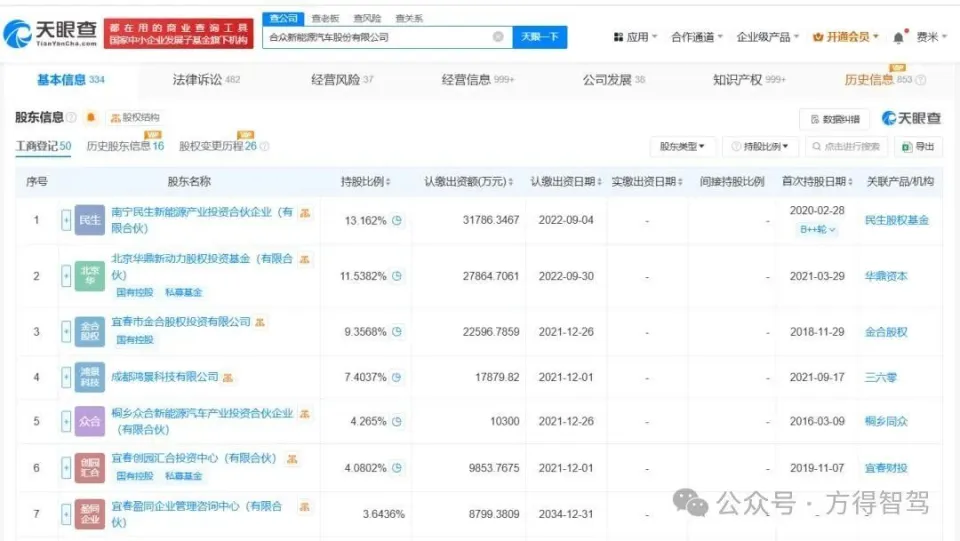This screenshot has height=541, width=960.
Task: Select the 基本信息 tab
Action: pyautogui.click(x=70, y=80)
